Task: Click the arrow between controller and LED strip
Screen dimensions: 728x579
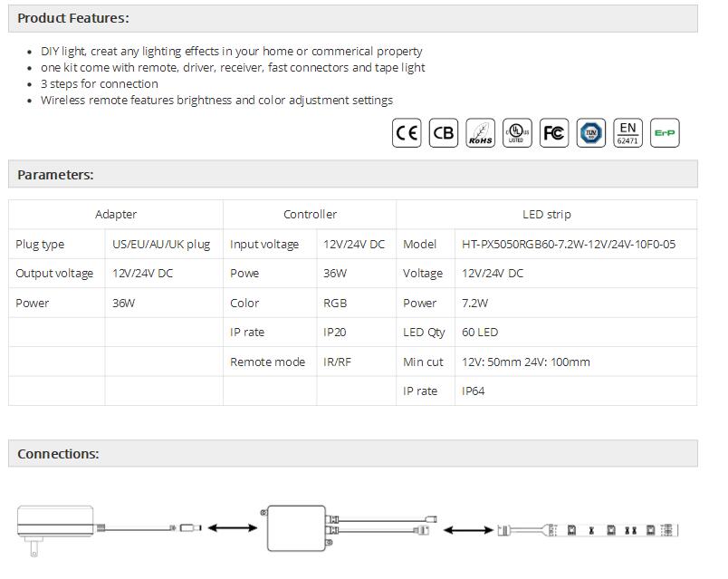Action: 467,529
